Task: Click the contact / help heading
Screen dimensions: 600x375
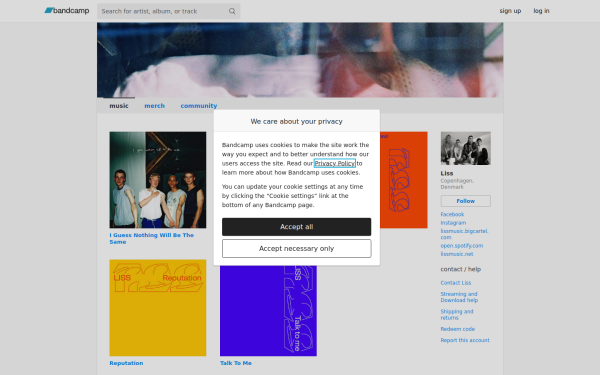Action: coord(460,269)
